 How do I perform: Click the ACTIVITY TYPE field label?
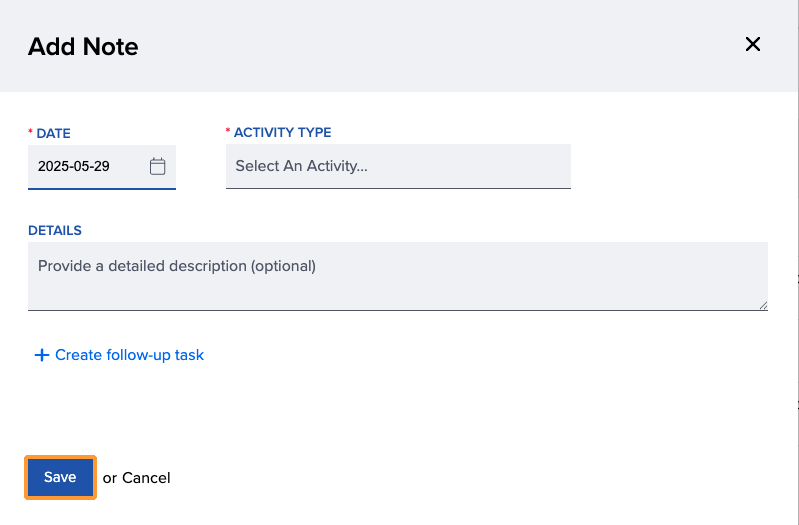[283, 133]
